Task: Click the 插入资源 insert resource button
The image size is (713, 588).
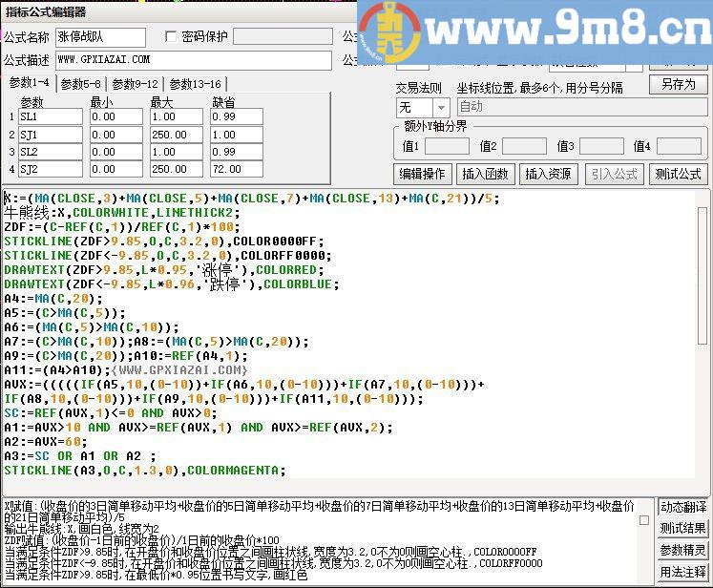Action: click(549, 174)
